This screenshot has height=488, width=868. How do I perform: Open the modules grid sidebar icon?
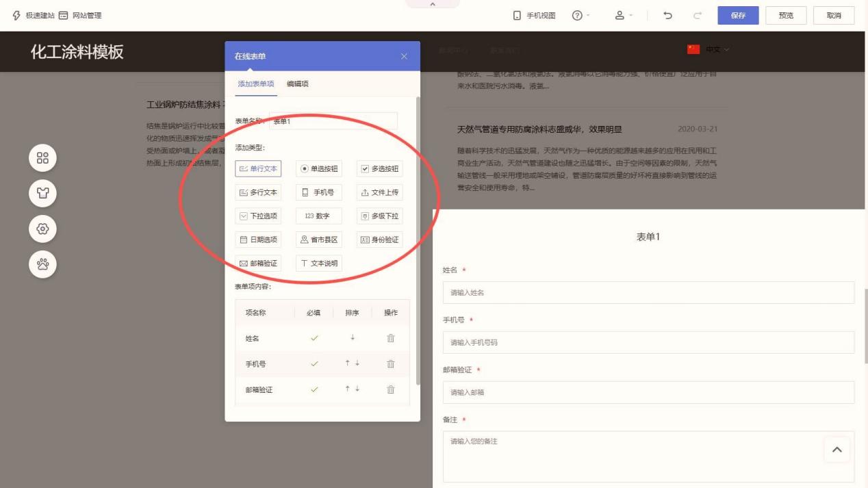tap(42, 158)
